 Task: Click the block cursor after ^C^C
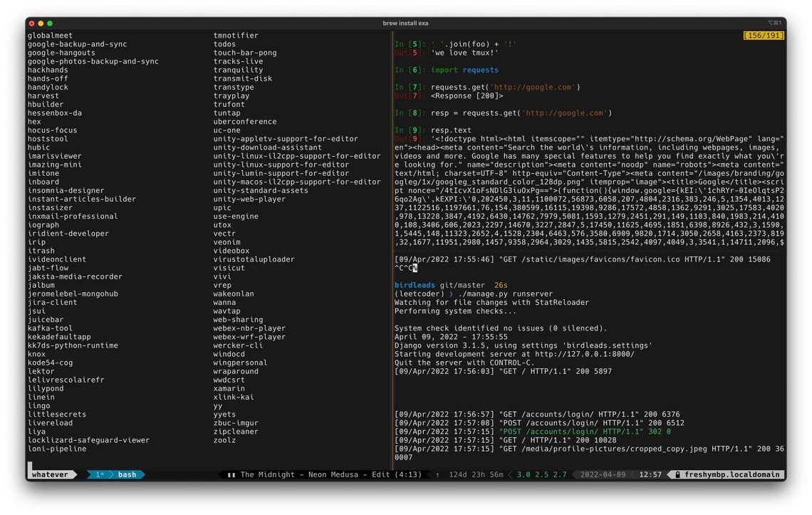point(415,269)
